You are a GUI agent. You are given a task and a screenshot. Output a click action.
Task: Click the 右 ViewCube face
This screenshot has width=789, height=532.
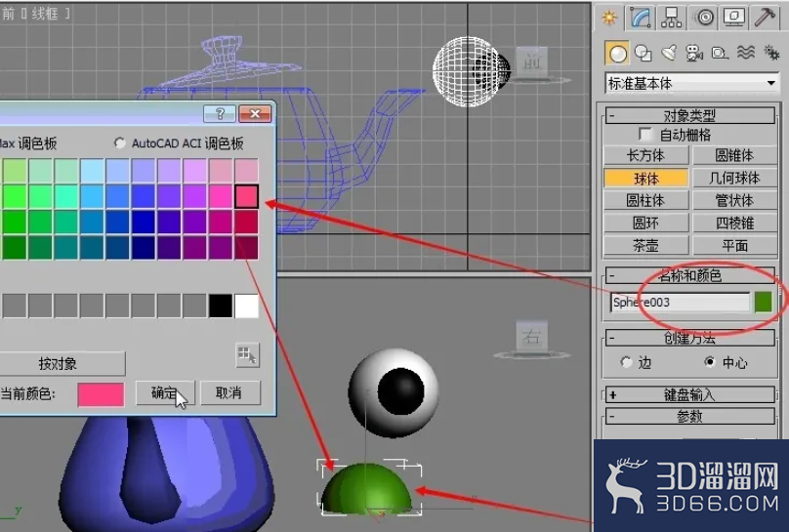click(x=532, y=336)
